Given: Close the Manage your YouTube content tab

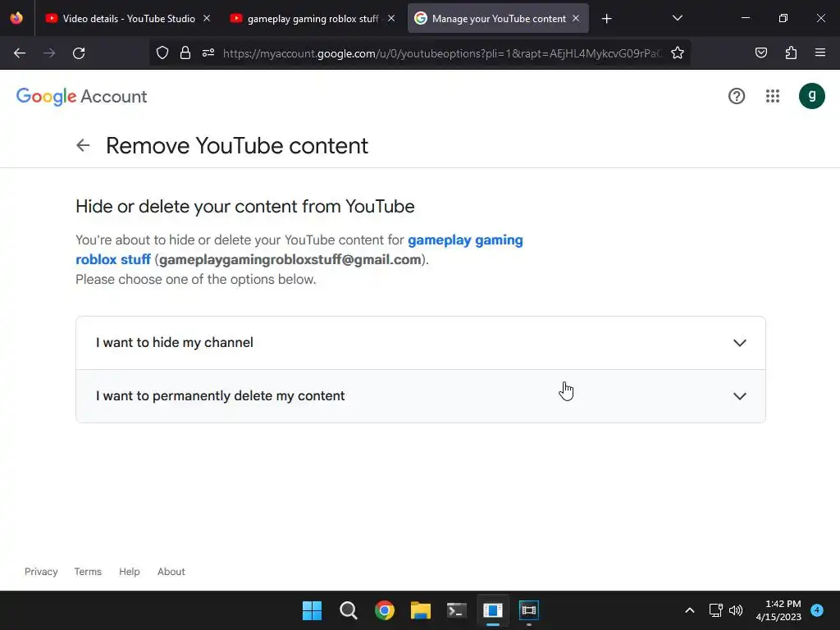Looking at the screenshot, I should pyautogui.click(x=576, y=18).
